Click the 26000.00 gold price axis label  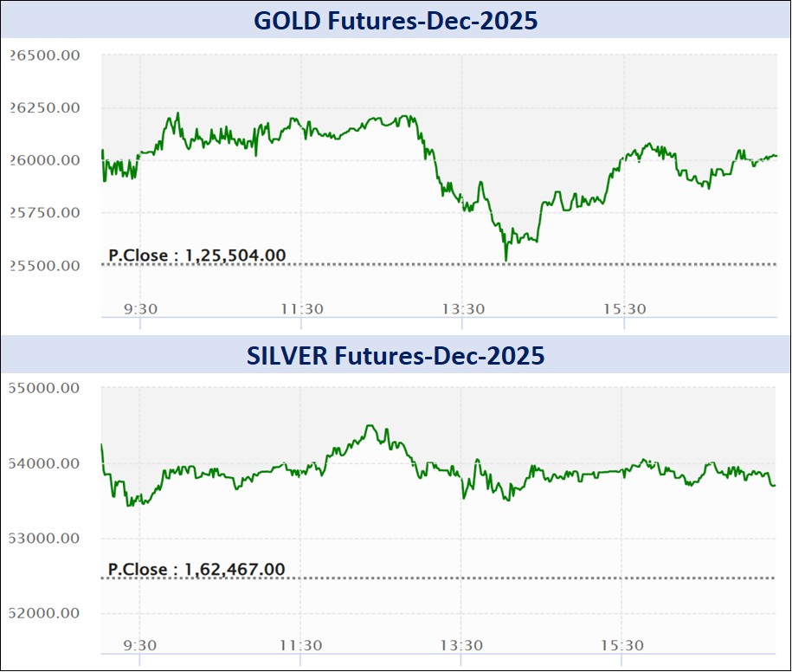(45, 160)
